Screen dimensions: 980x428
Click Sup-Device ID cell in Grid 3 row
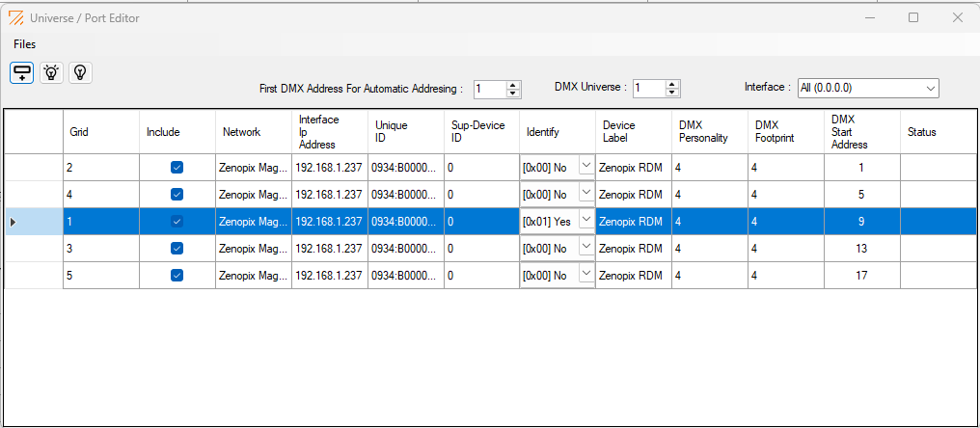pyautogui.click(x=482, y=248)
